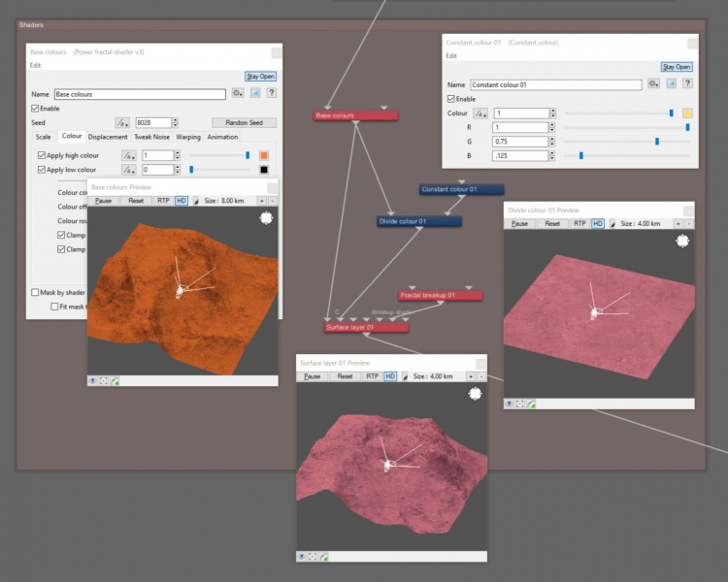Click G value stepper arrows
Image resolution: width=728 pixels, height=582 pixels.
[x=551, y=142]
